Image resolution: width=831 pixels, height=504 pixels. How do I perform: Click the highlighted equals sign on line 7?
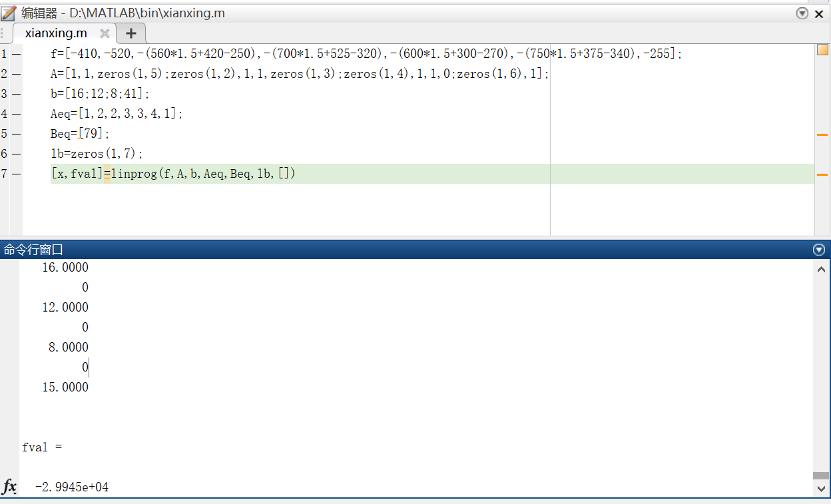point(107,174)
